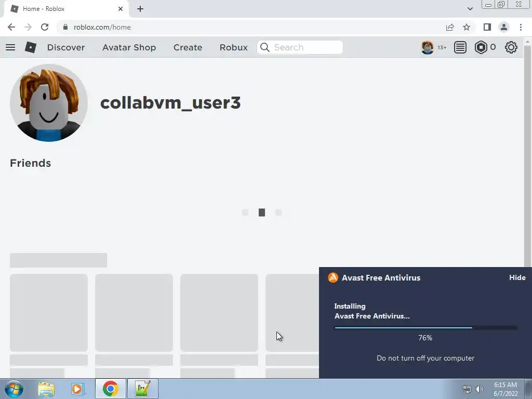This screenshot has height=399, width=532.
Task: Open the Discover page
Action: [66, 47]
